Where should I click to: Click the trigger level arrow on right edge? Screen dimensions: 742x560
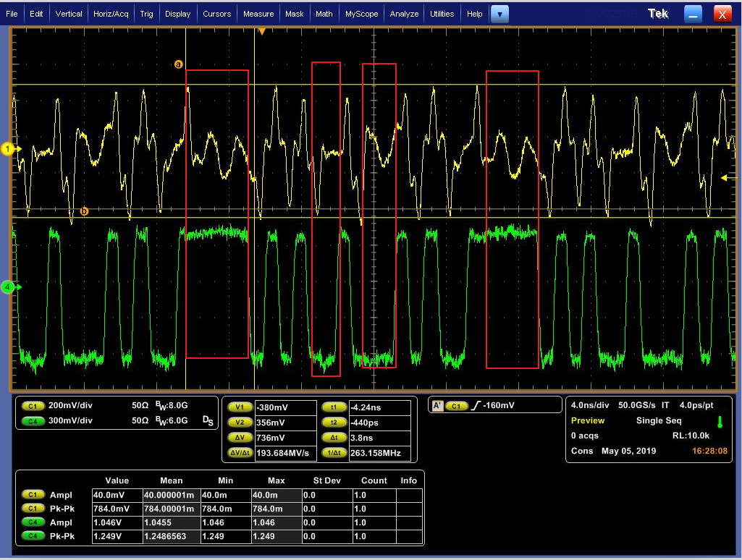point(724,177)
